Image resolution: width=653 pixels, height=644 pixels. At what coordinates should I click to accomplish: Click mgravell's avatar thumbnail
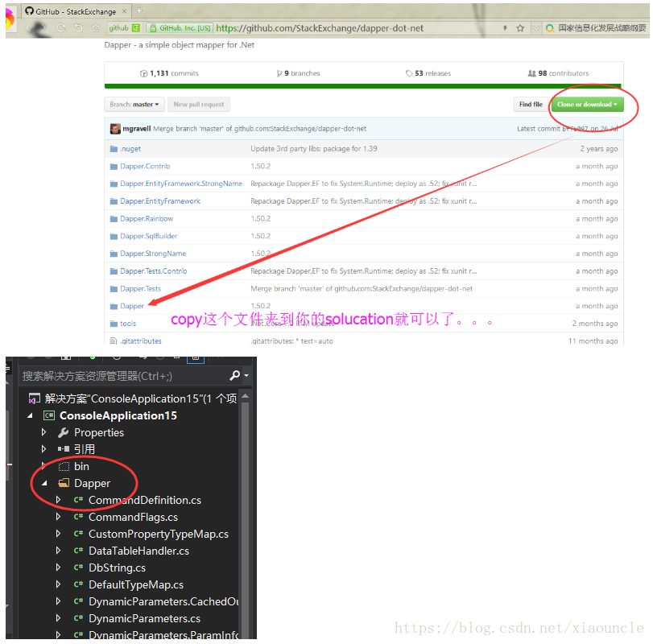tap(115, 129)
